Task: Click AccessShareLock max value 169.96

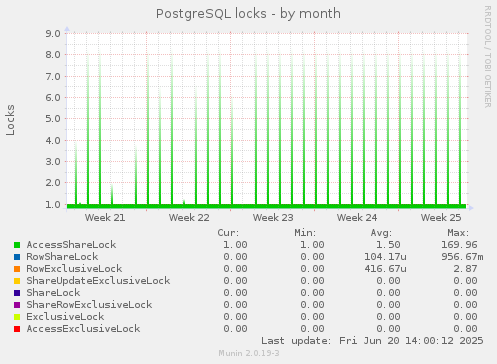Action: 459,245
